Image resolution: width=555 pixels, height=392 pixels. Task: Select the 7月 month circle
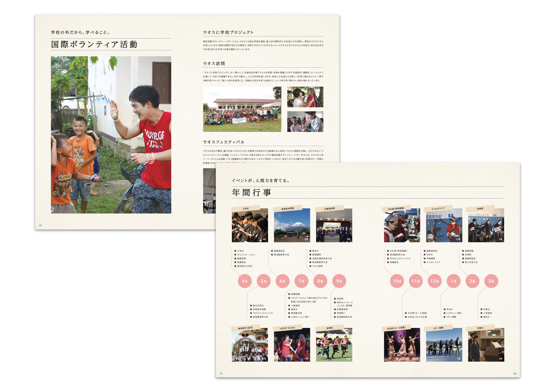[301, 281]
